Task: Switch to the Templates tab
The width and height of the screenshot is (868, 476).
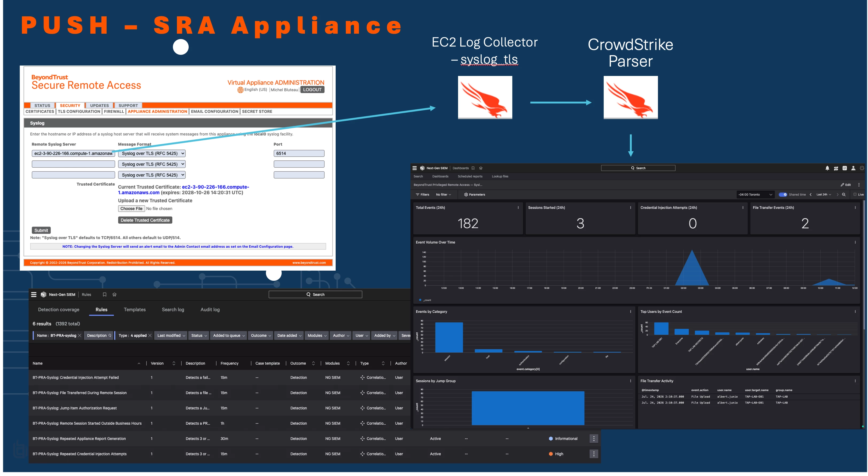Action: coord(135,309)
